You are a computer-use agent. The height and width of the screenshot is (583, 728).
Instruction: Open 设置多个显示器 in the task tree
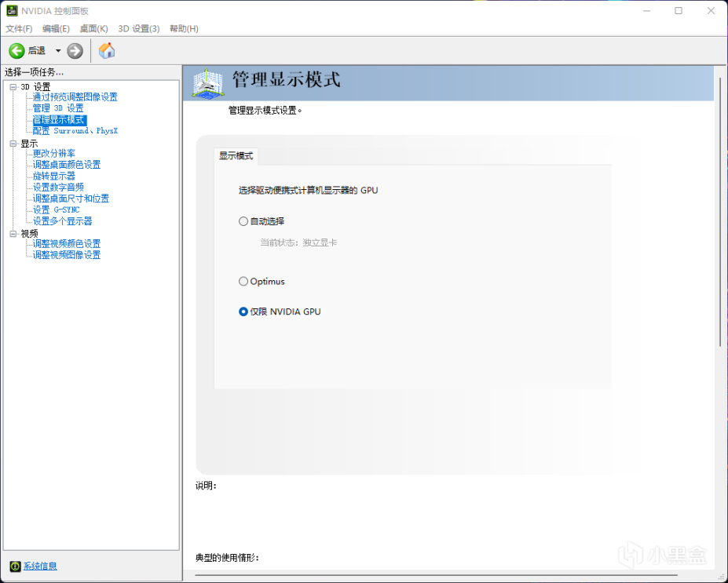62,221
